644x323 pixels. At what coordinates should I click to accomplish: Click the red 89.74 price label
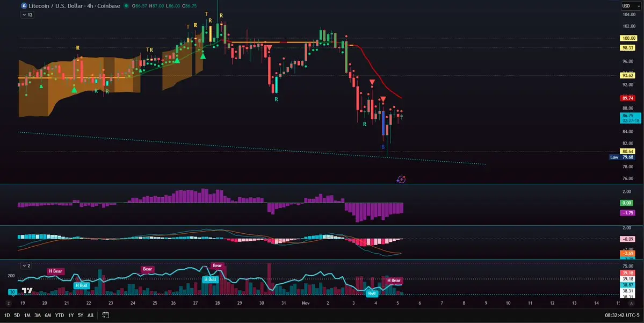[628, 98]
